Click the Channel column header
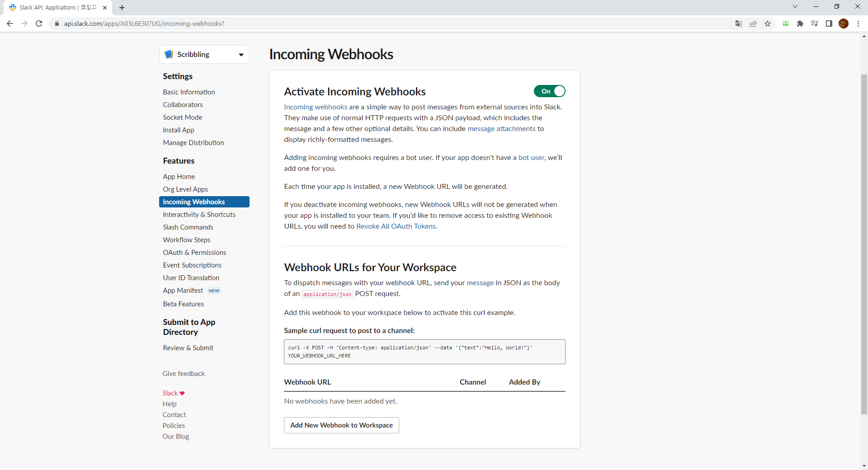868x470 pixels. point(473,382)
